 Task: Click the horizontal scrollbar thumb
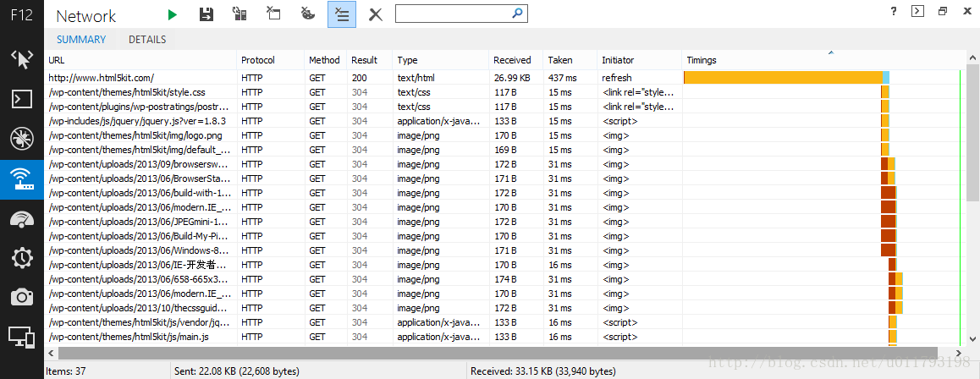point(498,353)
